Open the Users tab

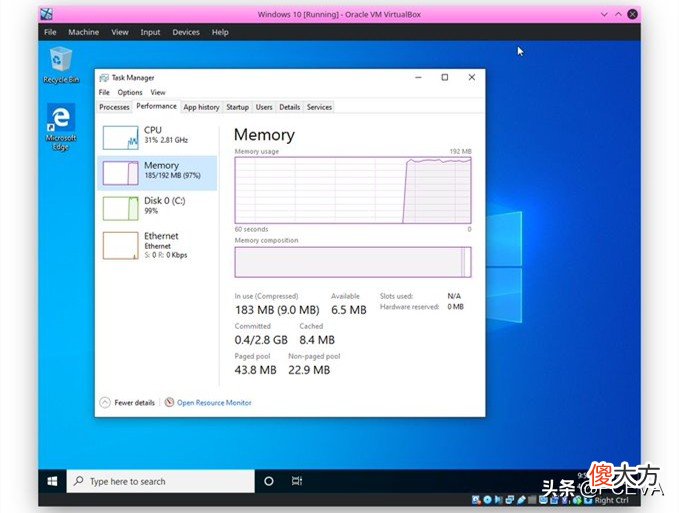point(264,107)
